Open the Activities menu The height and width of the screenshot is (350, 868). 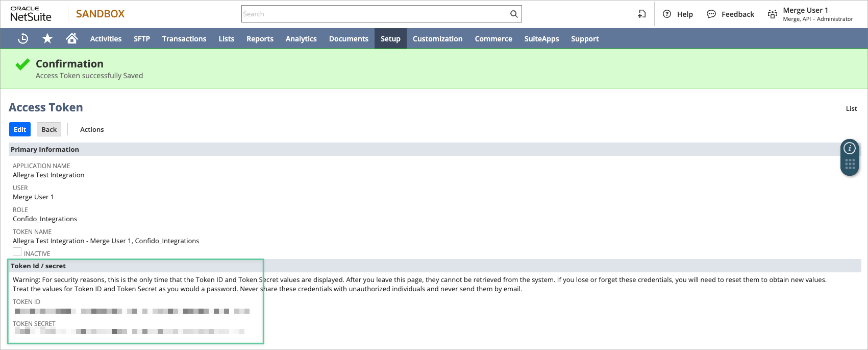click(x=106, y=39)
